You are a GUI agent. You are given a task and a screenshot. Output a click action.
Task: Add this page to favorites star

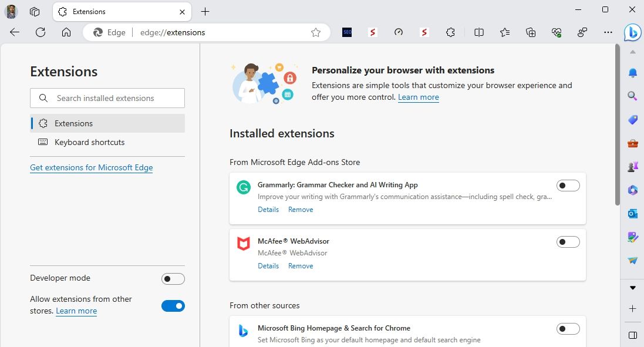tap(316, 32)
